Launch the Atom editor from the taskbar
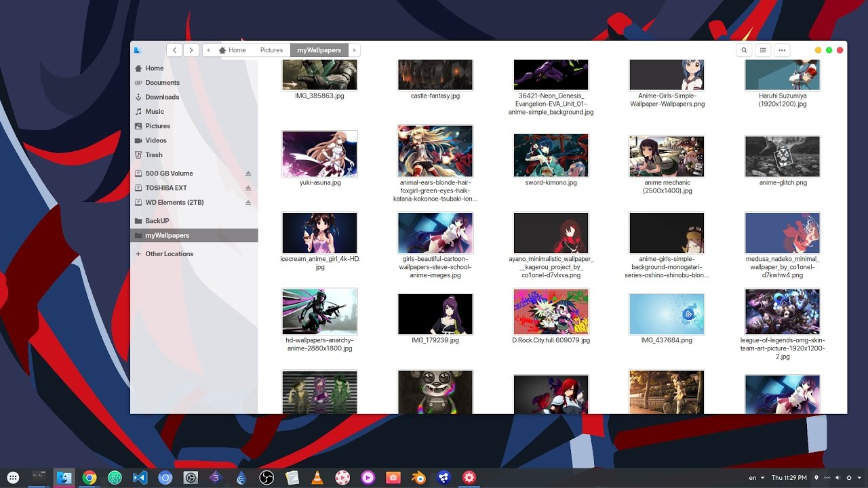The image size is (868, 488). pyautogui.click(x=114, y=478)
